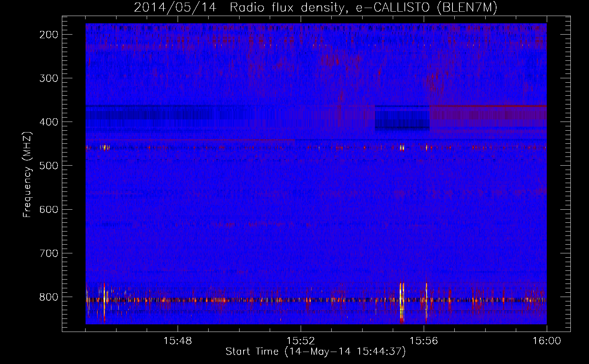The width and height of the screenshot is (589, 364).
Task: Click the 15:52 time tick label
Action: click(301, 341)
